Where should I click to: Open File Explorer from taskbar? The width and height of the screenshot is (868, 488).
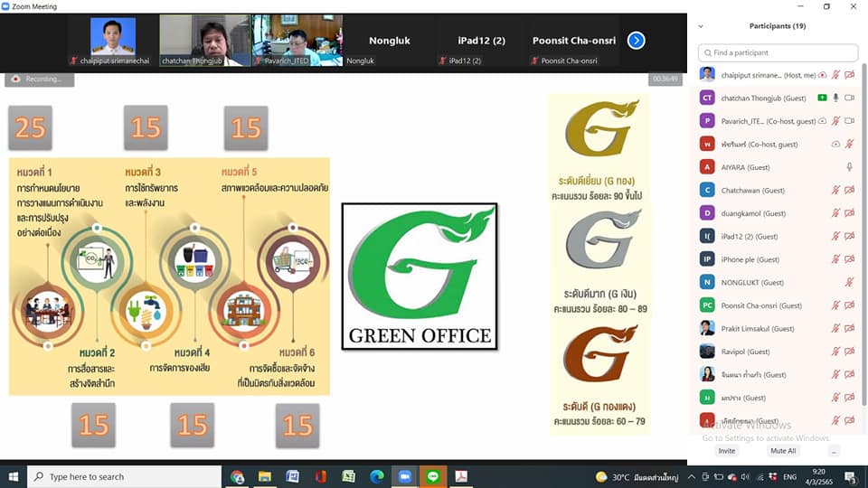(265, 476)
